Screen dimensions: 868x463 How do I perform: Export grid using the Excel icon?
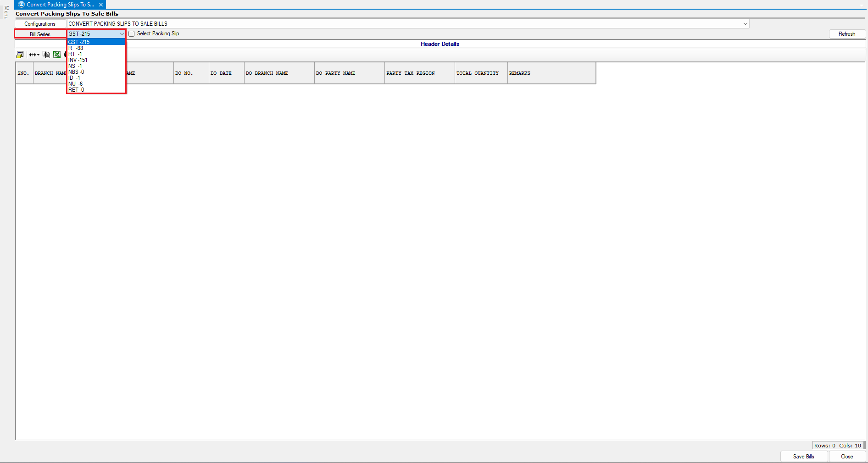coord(57,55)
